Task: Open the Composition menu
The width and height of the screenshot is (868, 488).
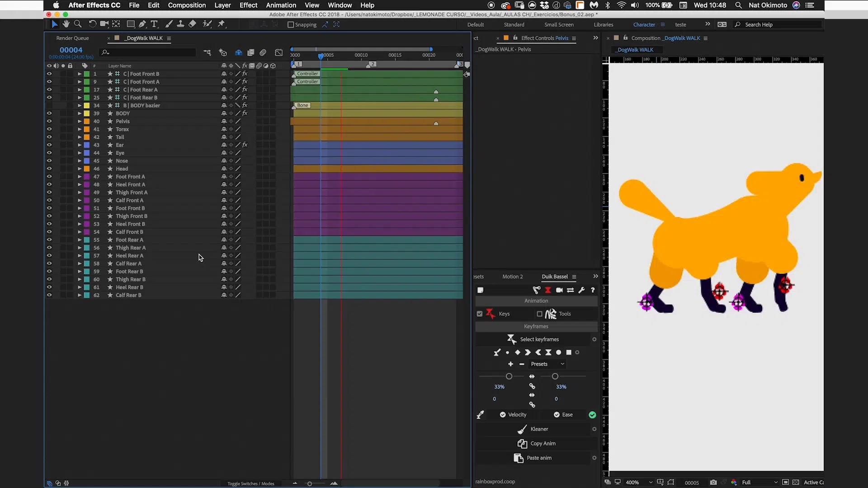Action: 187,5
